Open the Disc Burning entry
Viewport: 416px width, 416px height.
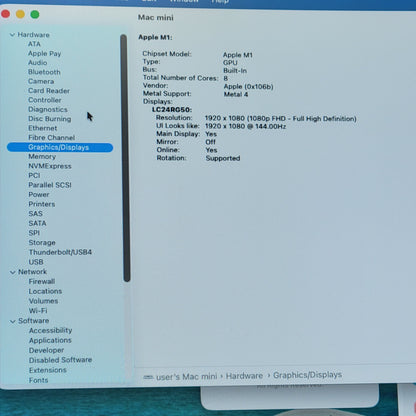50,119
